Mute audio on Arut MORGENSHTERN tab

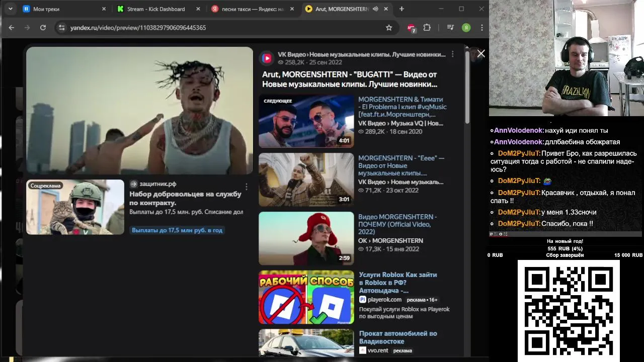(x=375, y=9)
